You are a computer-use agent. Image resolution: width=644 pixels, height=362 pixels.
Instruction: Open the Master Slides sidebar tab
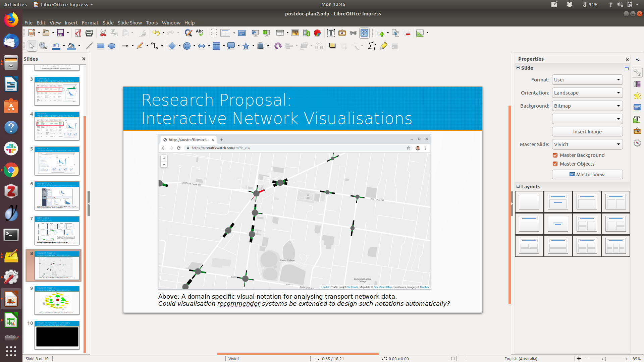tap(637, 107)
